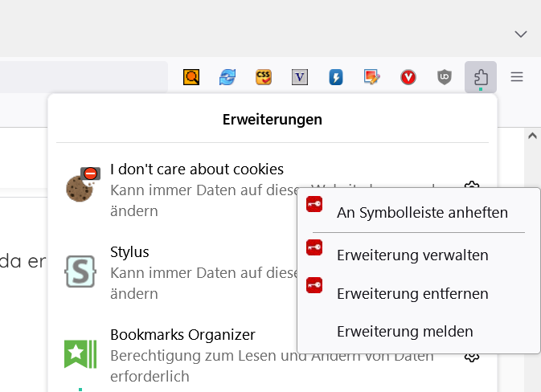Screen dimensions: 541x392
Task: Click 'Erweiterung melden' menu entry
Action: (x=404, y=331)
